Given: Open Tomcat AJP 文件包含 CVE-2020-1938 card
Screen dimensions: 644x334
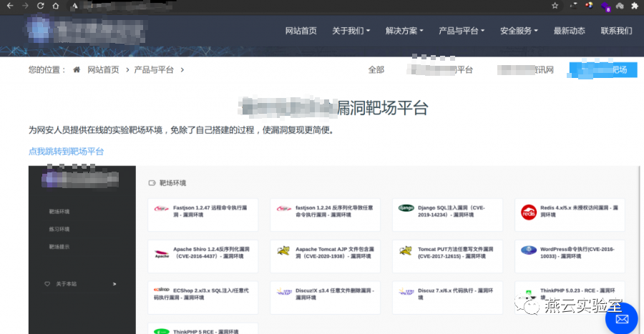Looking at the screenshot, I should (326, 257).
